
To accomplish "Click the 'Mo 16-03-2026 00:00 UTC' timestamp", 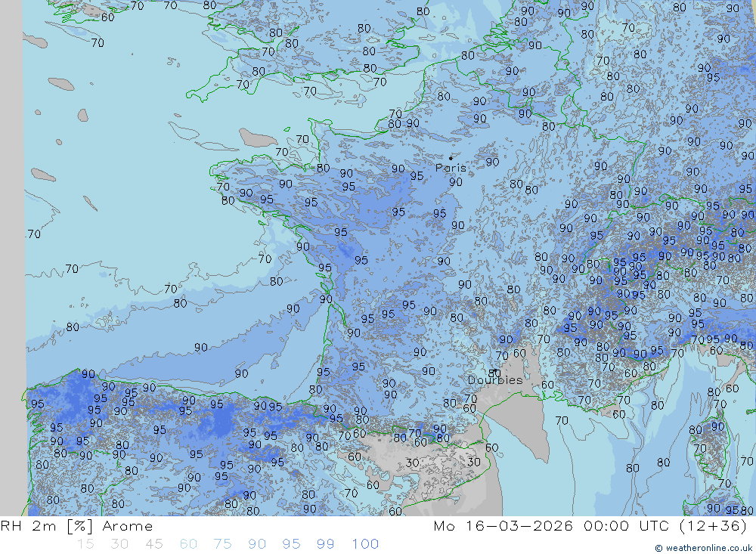I will [x=551, y=525].
